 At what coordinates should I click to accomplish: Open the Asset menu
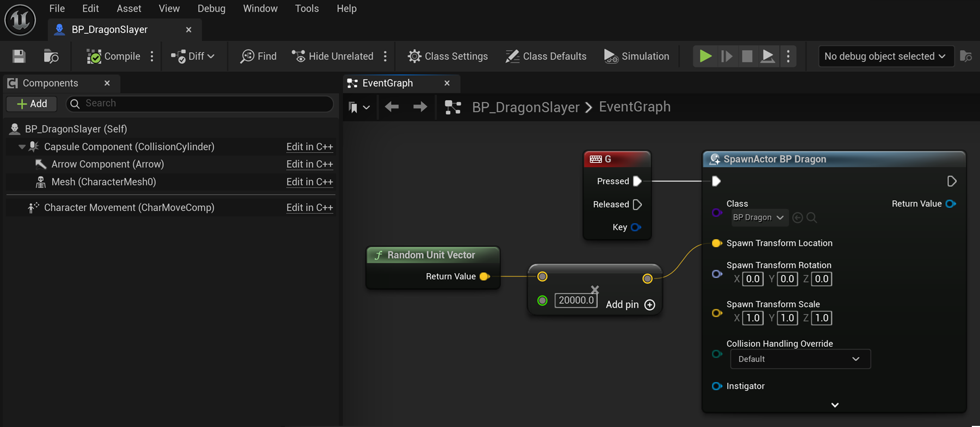pos(129,9)
